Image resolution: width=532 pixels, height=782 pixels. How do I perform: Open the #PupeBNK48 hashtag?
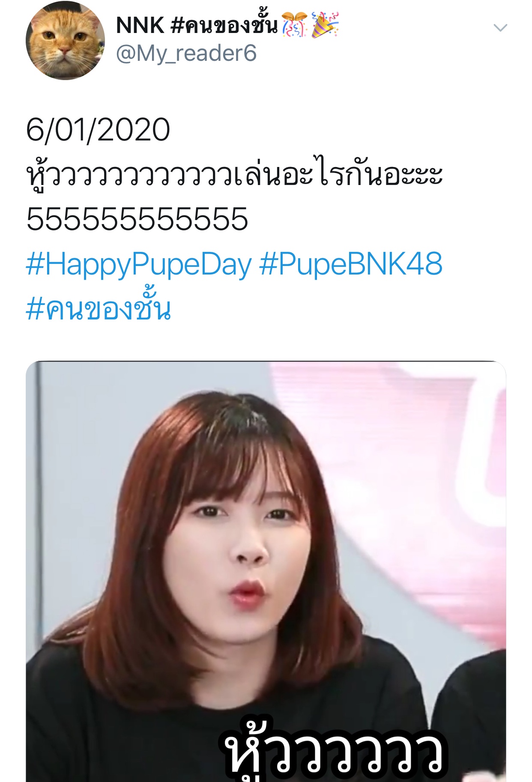click(351, 264)
